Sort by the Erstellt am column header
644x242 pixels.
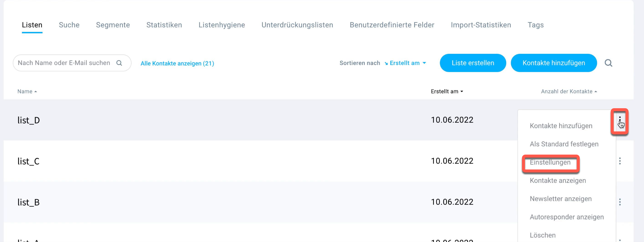(447, 91)
